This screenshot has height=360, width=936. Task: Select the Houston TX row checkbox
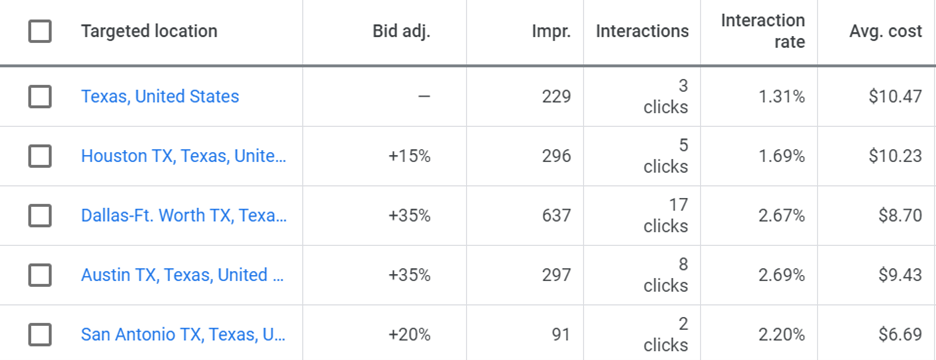40,156
